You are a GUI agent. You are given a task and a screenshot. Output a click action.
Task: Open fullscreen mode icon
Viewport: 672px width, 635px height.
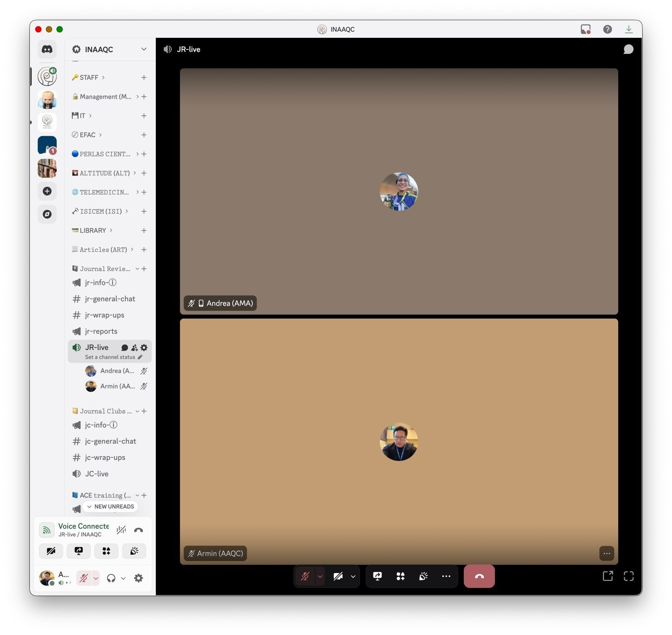tap(628, 576)
